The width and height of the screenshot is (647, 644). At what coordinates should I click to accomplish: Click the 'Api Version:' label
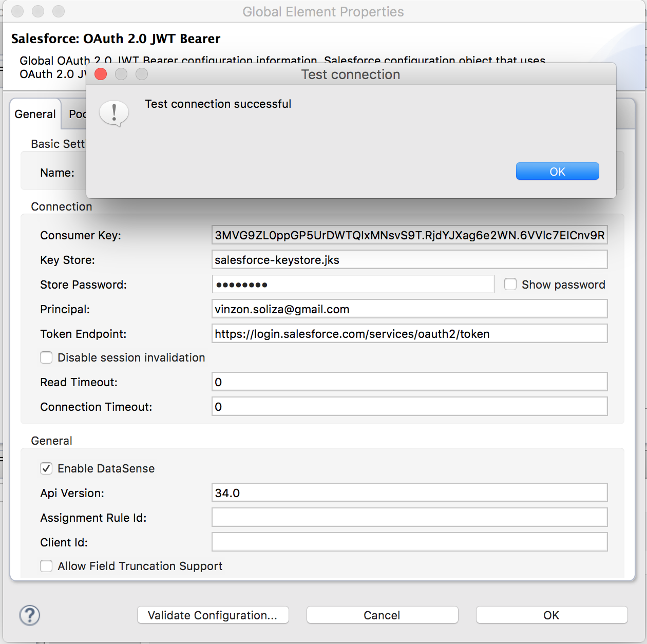pos(72,493)
